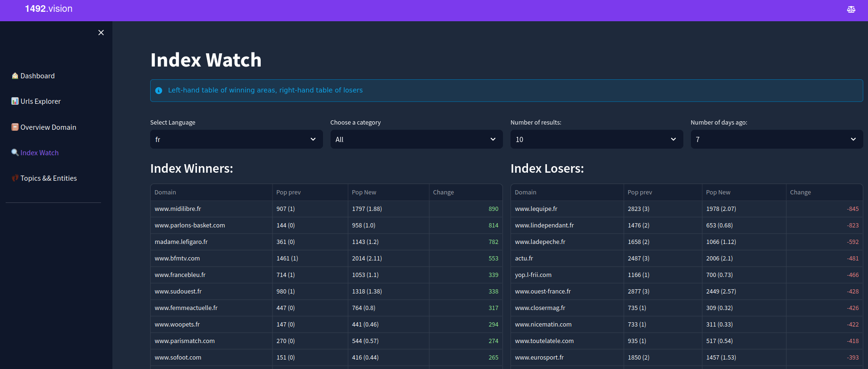Open the Topics && Entities page
Viewport: 868px width, 369px height.
[x=49, y=178]
